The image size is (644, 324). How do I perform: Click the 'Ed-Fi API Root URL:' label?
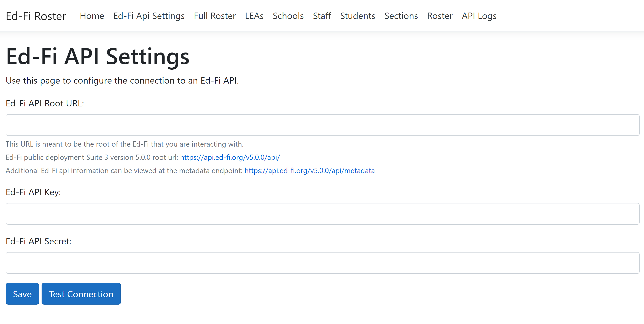pos(45,103)
